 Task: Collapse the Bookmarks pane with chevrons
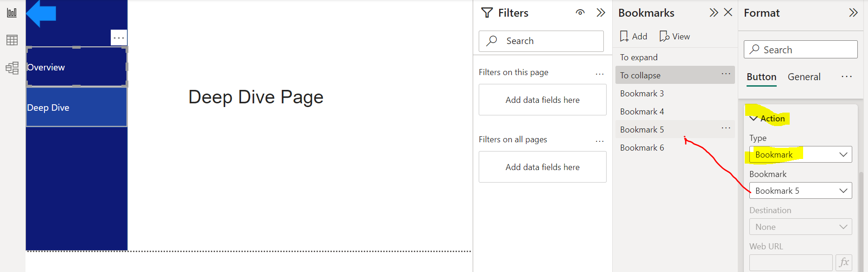click(714, 13)
